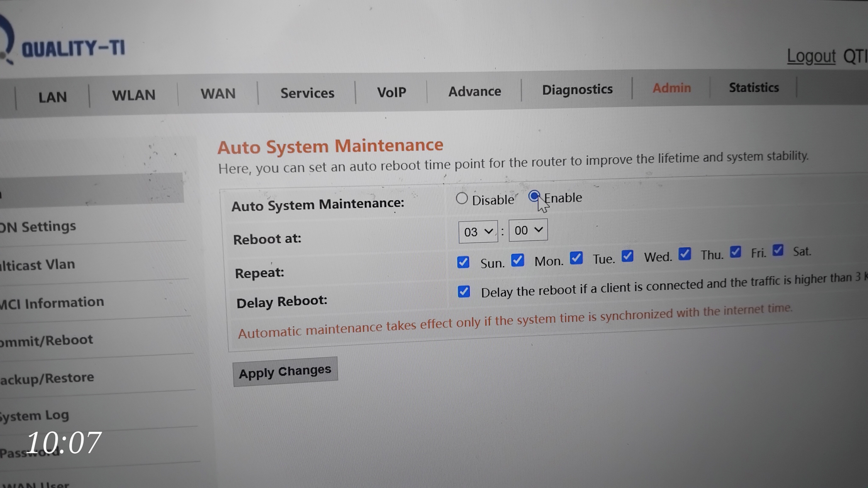Toggle the Tue. repeat checkbox
Screen dimensions: 868x488
pos(576,258)
